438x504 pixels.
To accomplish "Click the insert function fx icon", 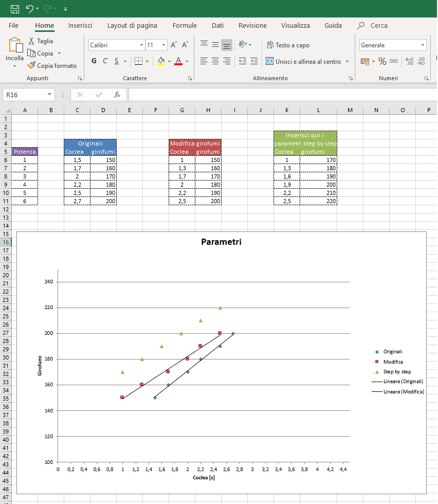I will (x=117, y=95).
